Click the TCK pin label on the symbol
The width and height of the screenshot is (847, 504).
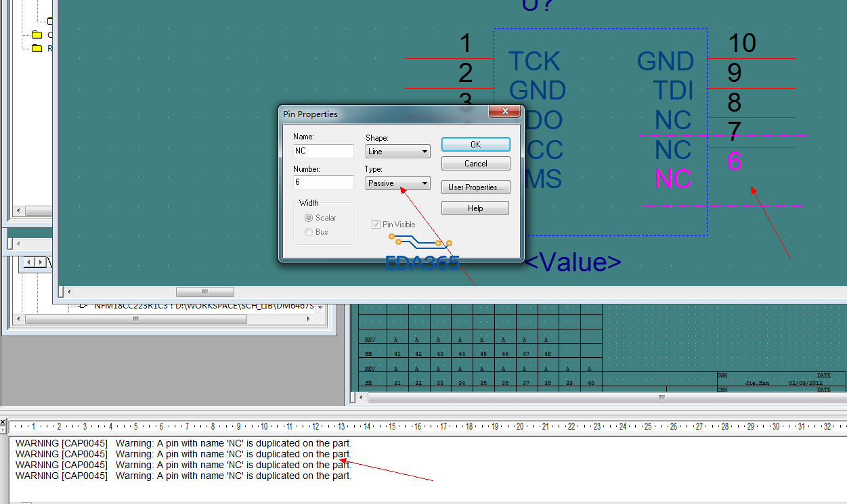[534, 62]
